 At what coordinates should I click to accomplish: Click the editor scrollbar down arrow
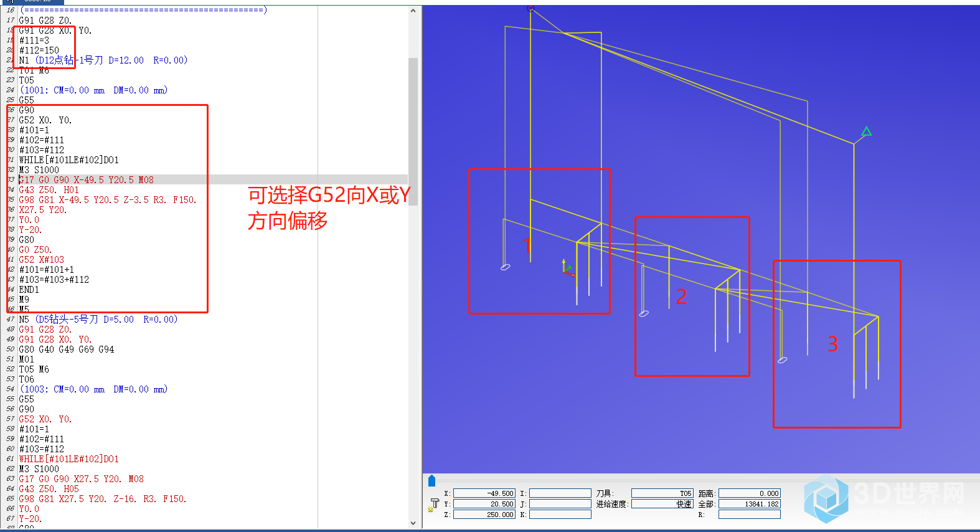[x=413, y=523]
